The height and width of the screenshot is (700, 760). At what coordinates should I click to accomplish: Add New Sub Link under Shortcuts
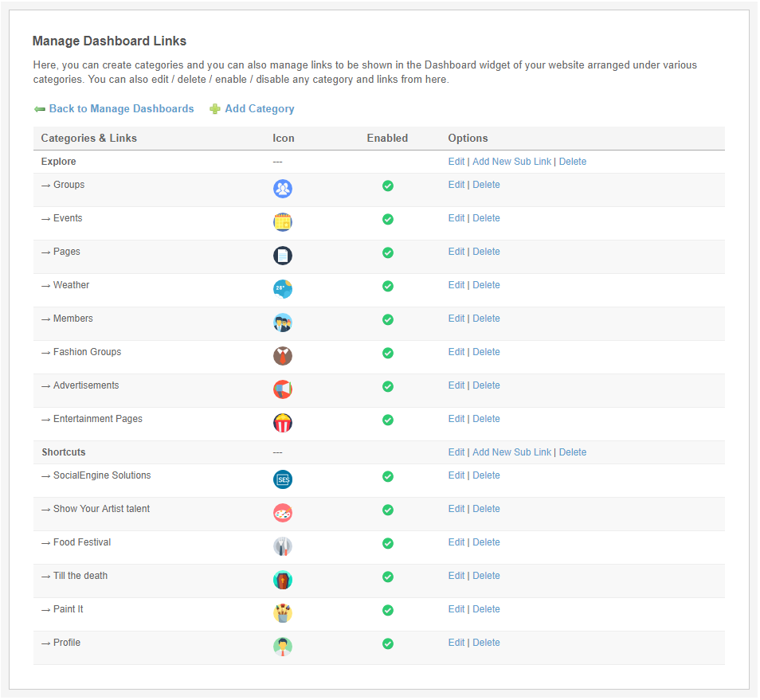pyautogui.click(x=511, y=452)
